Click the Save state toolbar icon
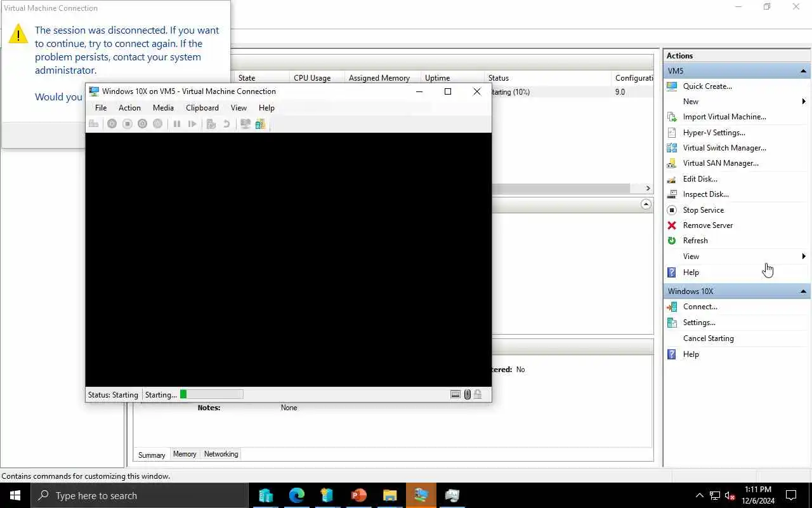 [157, 124]
